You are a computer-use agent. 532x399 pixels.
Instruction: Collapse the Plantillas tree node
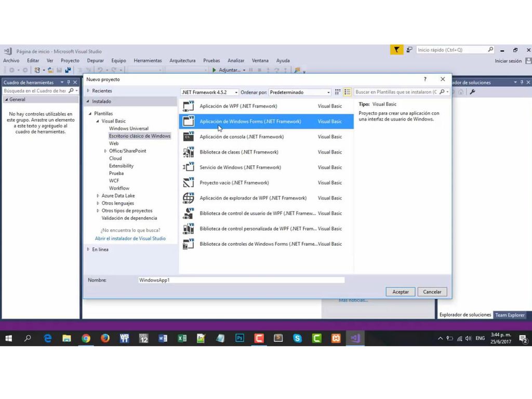(x=90, y=114)
